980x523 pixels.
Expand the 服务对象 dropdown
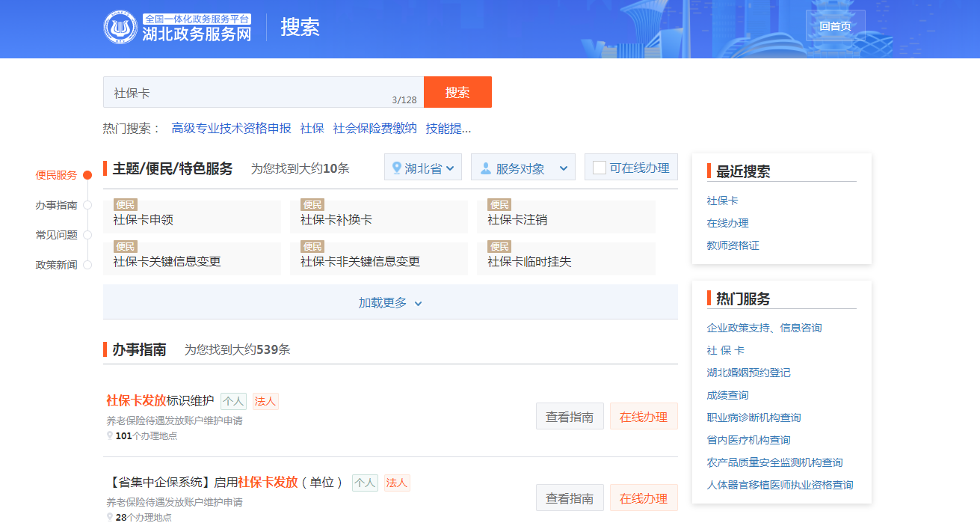(523, 168)
